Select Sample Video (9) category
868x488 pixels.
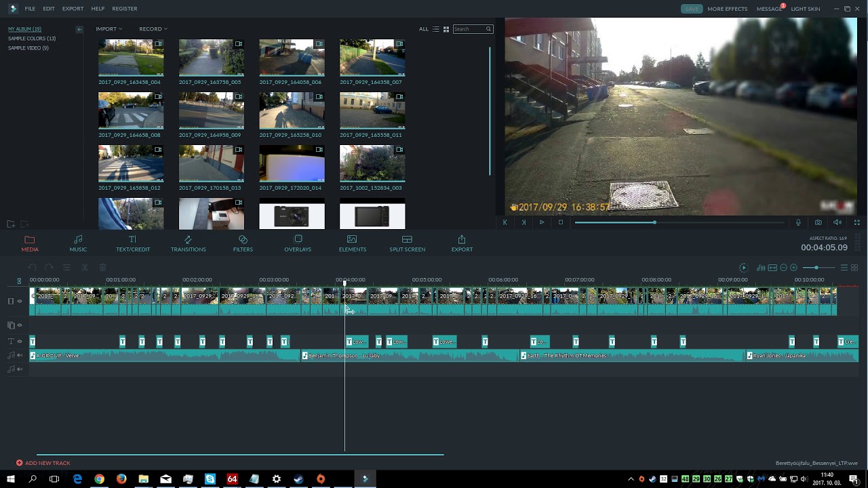coord(28,48)
